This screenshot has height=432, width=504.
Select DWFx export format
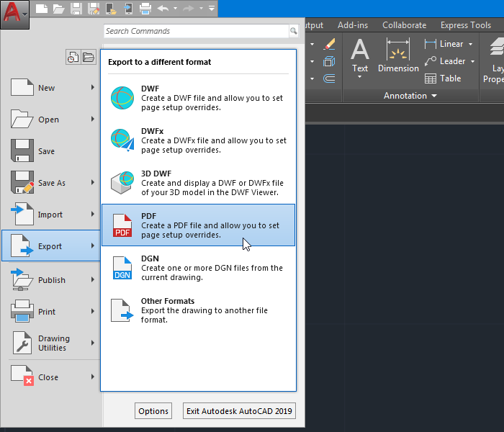pos(198,140)
